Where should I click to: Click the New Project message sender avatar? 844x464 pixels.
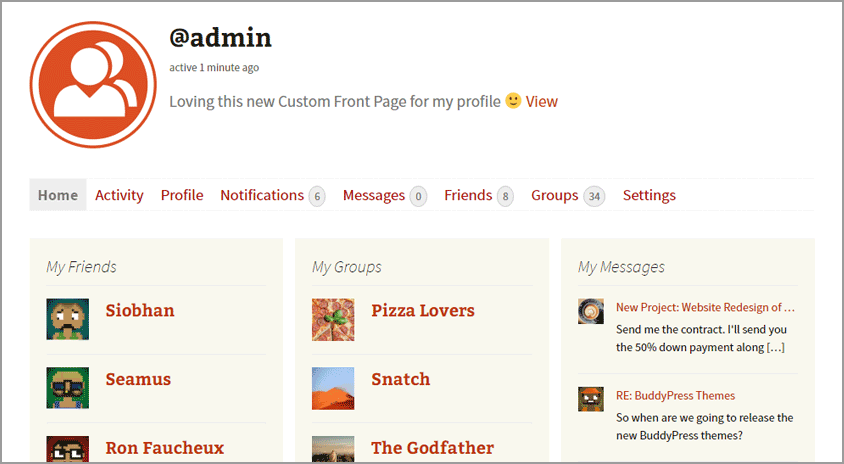[x=591, y=311]
